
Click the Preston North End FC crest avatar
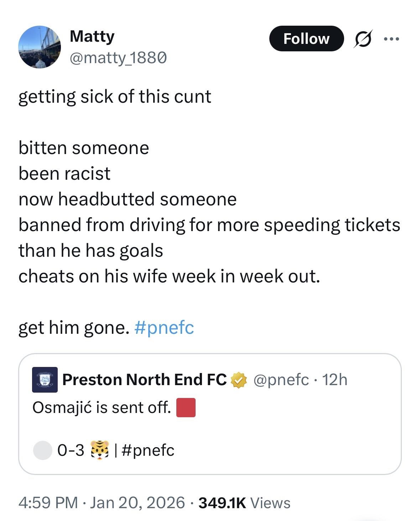click(x=45, y=380)
